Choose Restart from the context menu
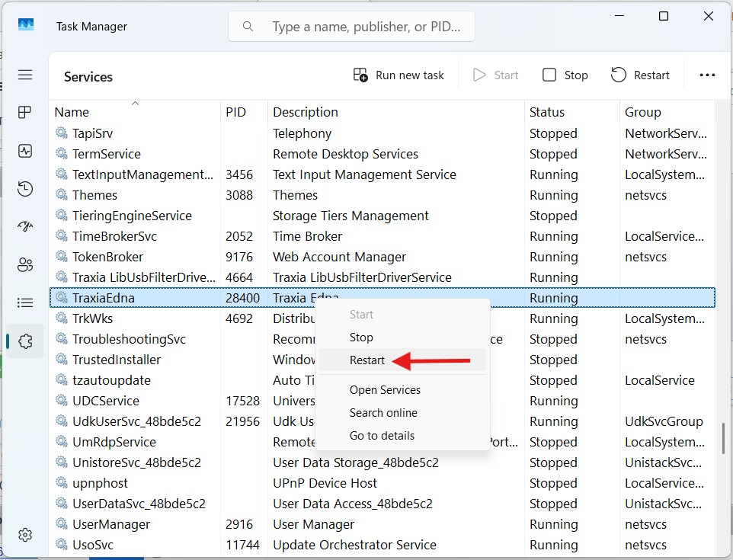This screenshot has width=733, height=560. [367, 360]
